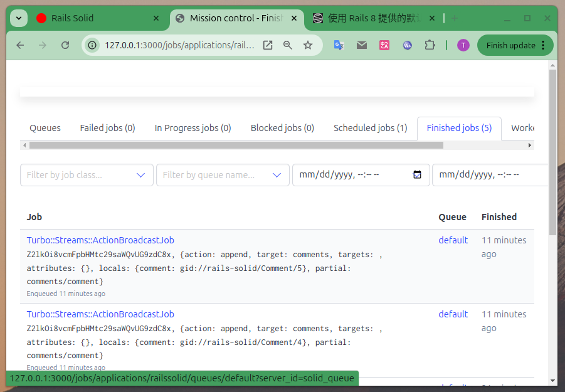Open the tab search chevron in tab strip
Image resolution: width=565 pixels, height=392 pixels.
19,18
